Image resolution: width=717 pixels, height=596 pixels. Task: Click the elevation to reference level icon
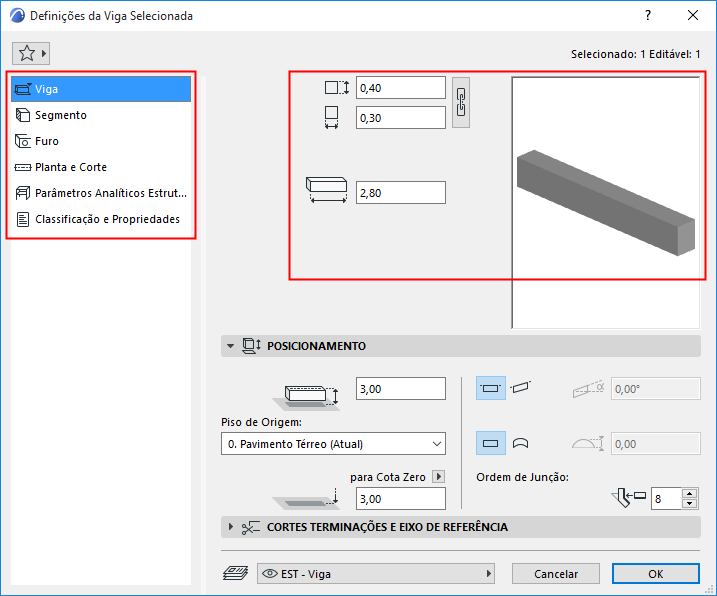pyautogui.click(x=306, y=499)
